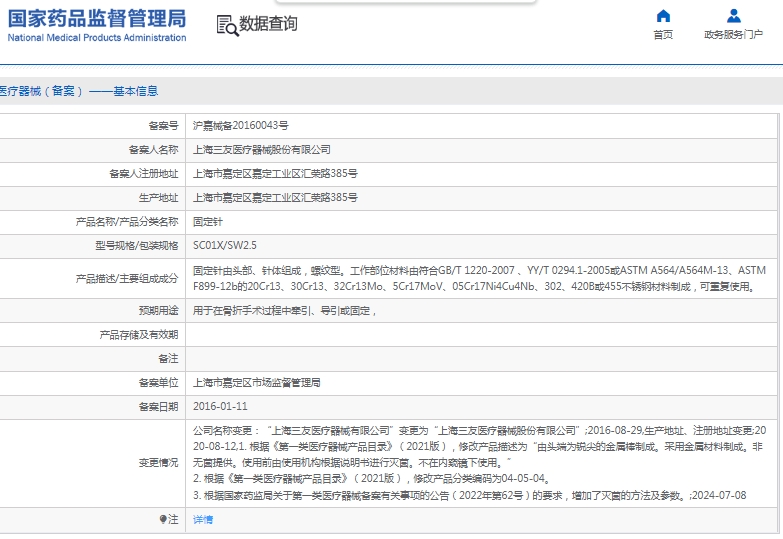Click the 预期用途 row label
This screenshot has width=783, height=539.
click(158, 311)
